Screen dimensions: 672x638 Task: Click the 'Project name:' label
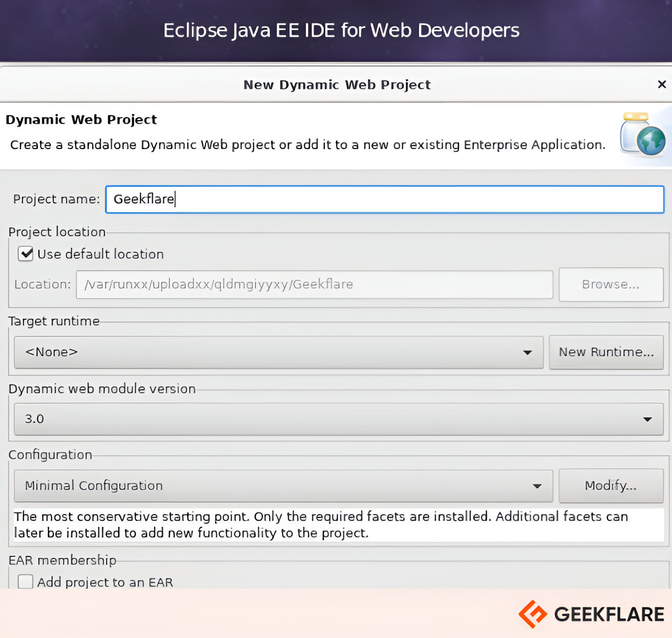[56, 199]
